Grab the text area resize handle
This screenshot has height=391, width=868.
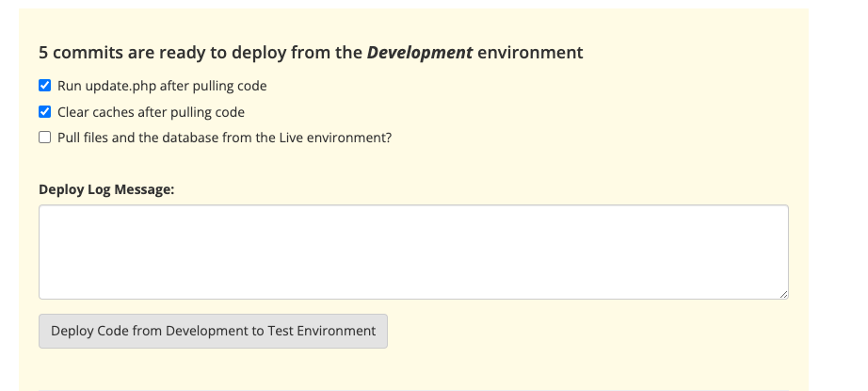point(783,294)
